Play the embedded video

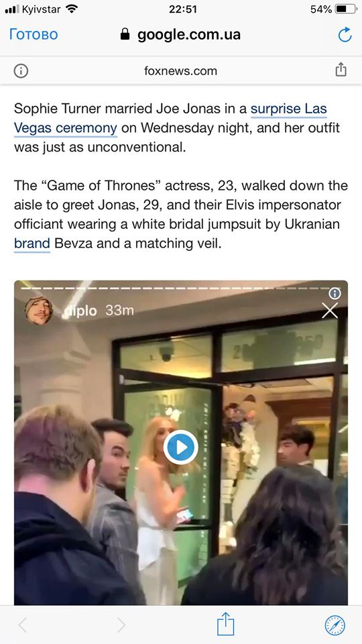point(180,447)
